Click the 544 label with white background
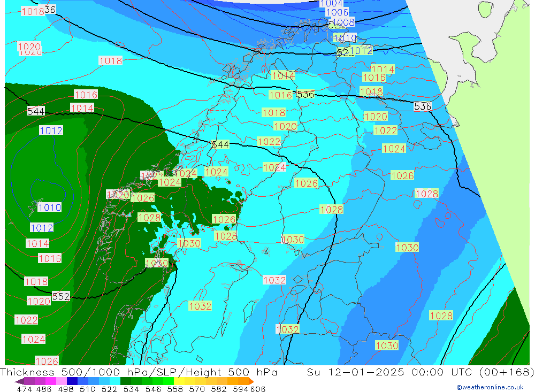 36,111
